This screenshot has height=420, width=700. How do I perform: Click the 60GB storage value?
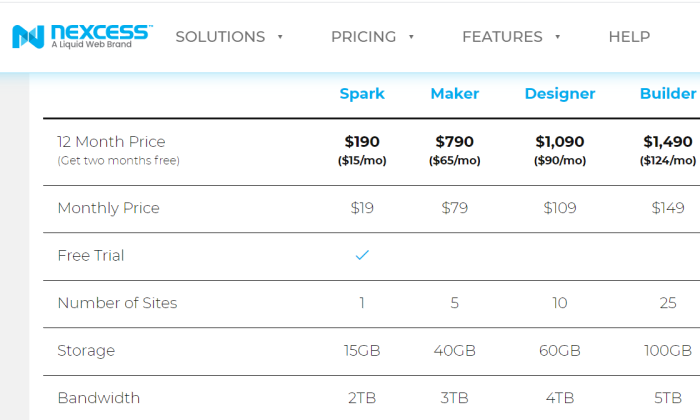[x=560, y=351]
